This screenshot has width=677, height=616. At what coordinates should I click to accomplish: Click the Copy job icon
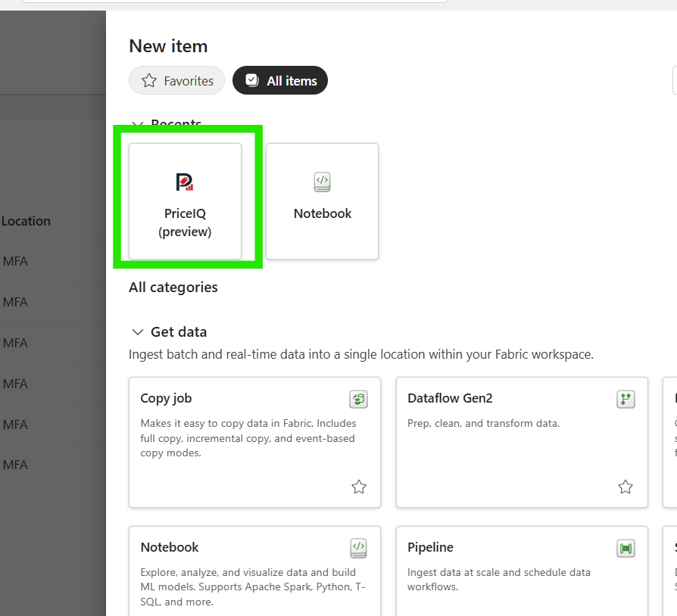click(358, 399)
